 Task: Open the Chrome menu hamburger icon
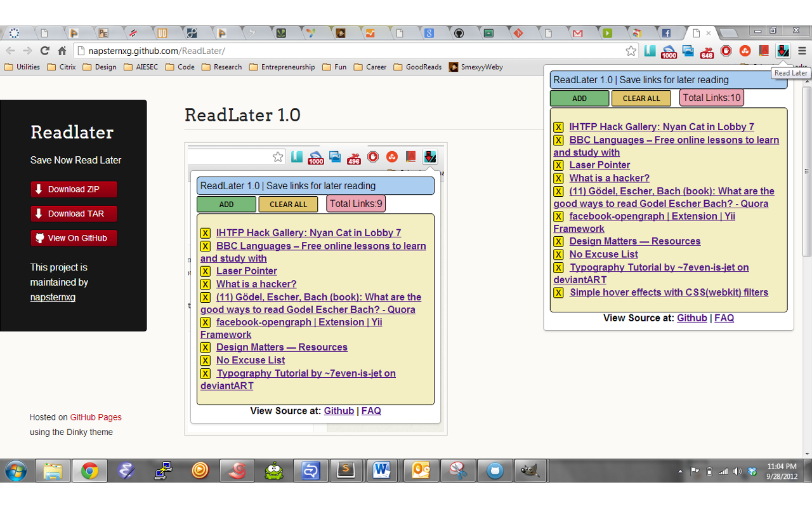pos(802,51)
